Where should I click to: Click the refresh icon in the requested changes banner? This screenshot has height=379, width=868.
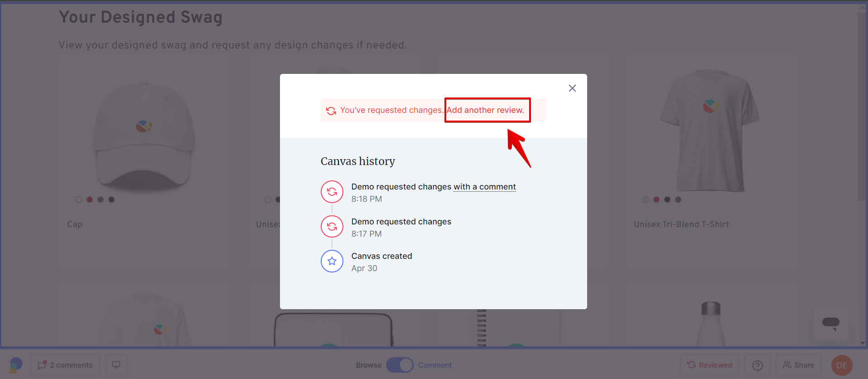[331, 111]
